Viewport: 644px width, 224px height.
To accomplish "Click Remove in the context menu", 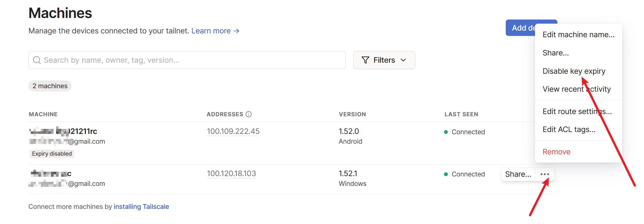I will tap(556, 152).
